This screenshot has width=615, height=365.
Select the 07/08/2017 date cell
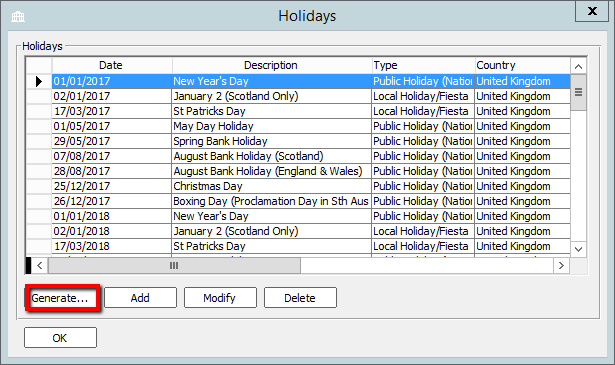click(112, 156)
